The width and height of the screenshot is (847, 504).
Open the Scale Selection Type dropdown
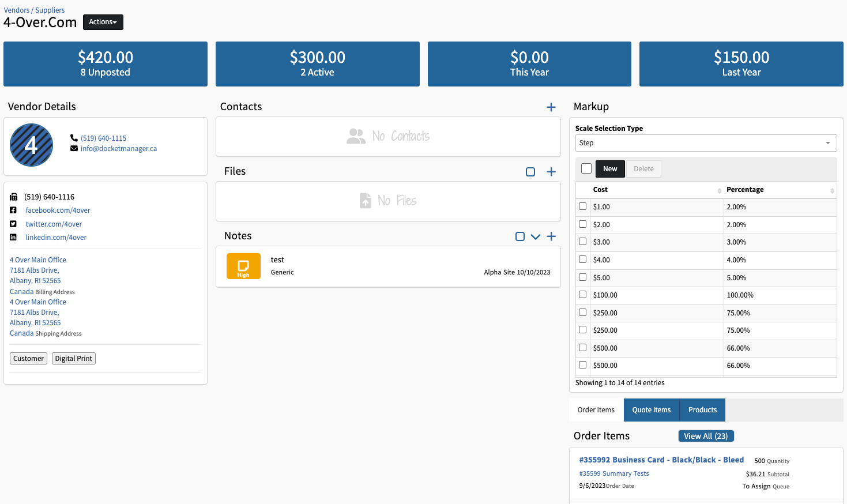pos(706,143)
